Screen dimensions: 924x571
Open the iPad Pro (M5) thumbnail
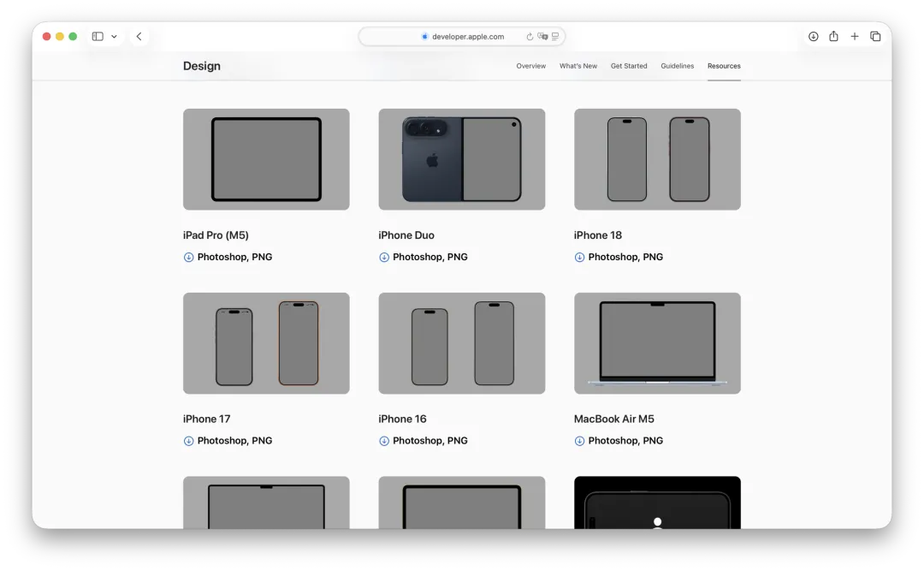tap(266, 159)
